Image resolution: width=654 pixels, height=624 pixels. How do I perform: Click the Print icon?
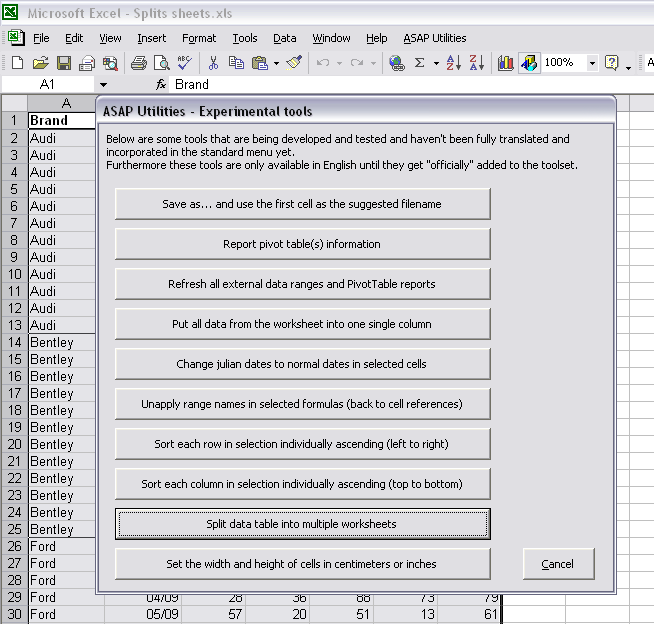click(x=139, y=63)
